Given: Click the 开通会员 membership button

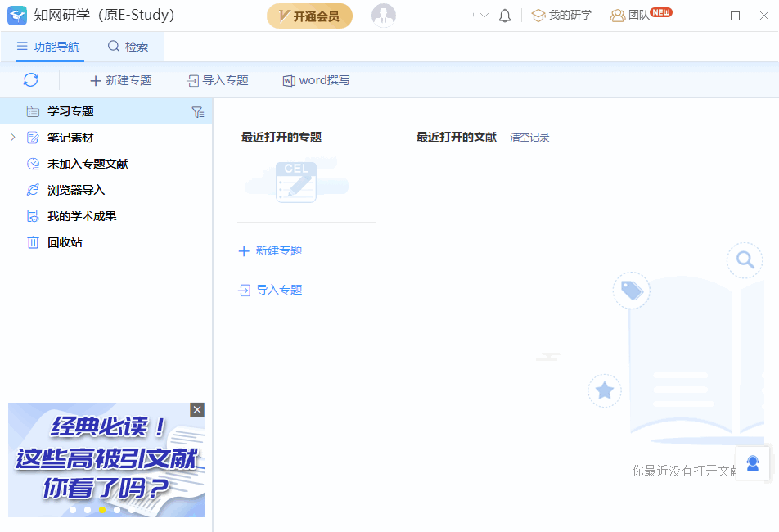Looking at the screenshot, I should click(309, 16).
